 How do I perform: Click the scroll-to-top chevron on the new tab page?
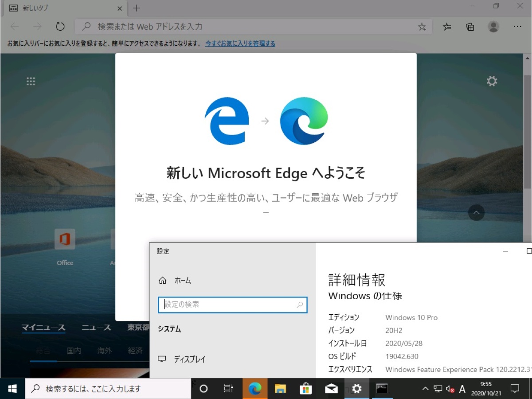[476, 213]
